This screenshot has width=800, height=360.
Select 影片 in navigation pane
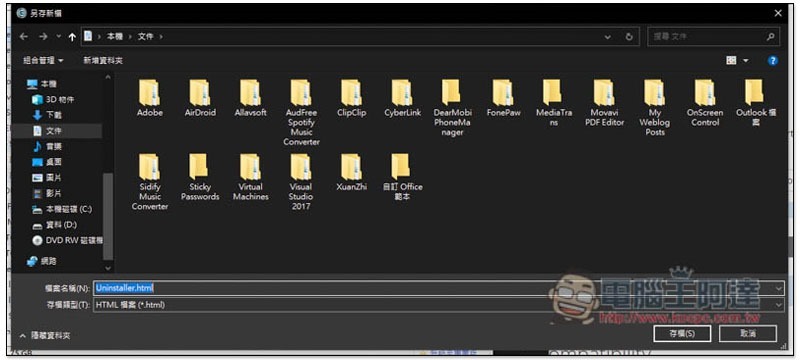[47, 194]
